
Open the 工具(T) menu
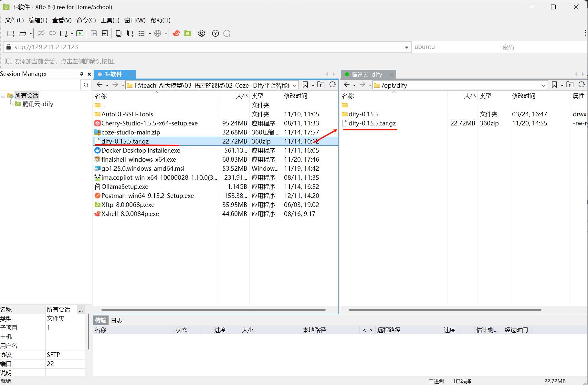pyautogui.click(x=110, y=20)
